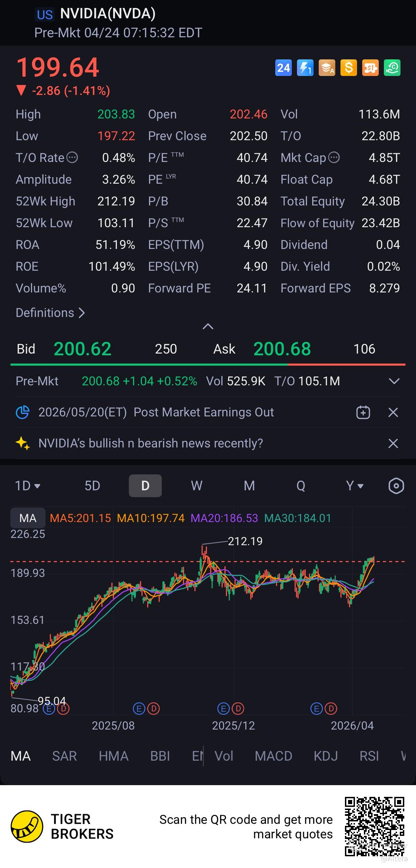Screen dimensions: 416x868
Task: Tap the yellow dollar sign icon
Action: coord(348,68)
